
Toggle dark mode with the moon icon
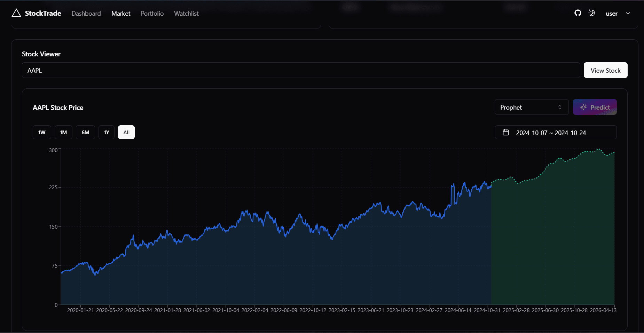591,13
